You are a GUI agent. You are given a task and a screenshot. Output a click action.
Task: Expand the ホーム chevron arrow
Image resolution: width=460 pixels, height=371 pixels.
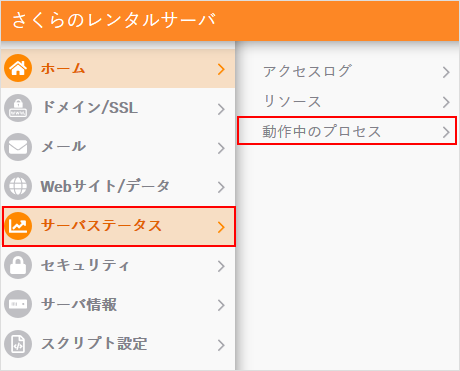click(221, 69)
